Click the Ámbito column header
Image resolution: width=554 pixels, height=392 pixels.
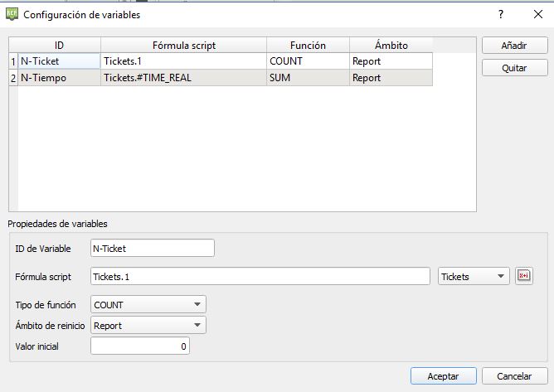(x=391, y=46)
